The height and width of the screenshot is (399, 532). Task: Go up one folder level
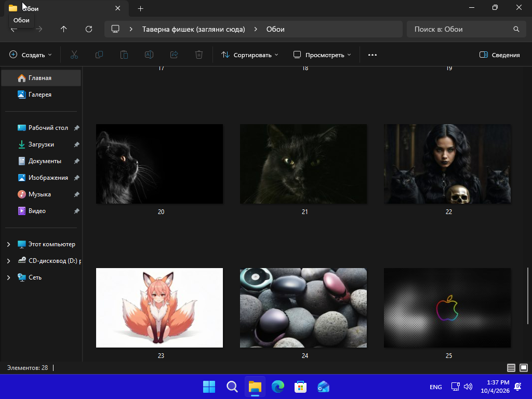[x=64, y=29]
